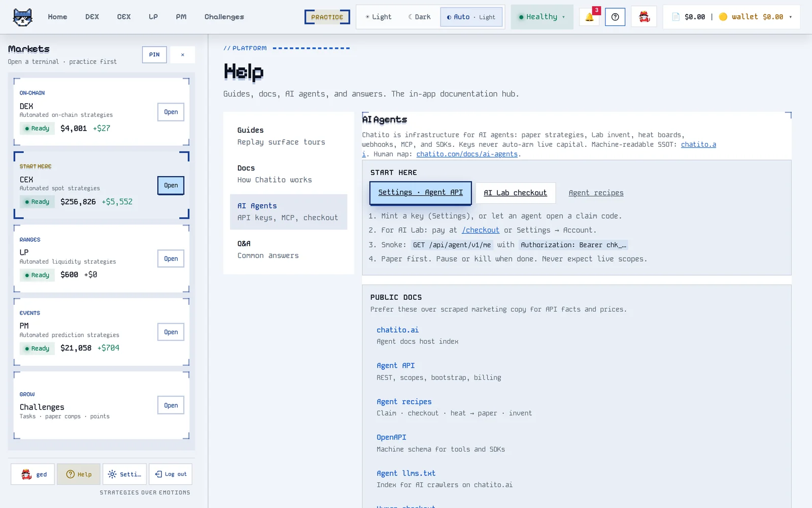The width and height of the screenshot is (812, 508).
Task: Open chatito.ai public docs entry
Action: pos(398,330)
